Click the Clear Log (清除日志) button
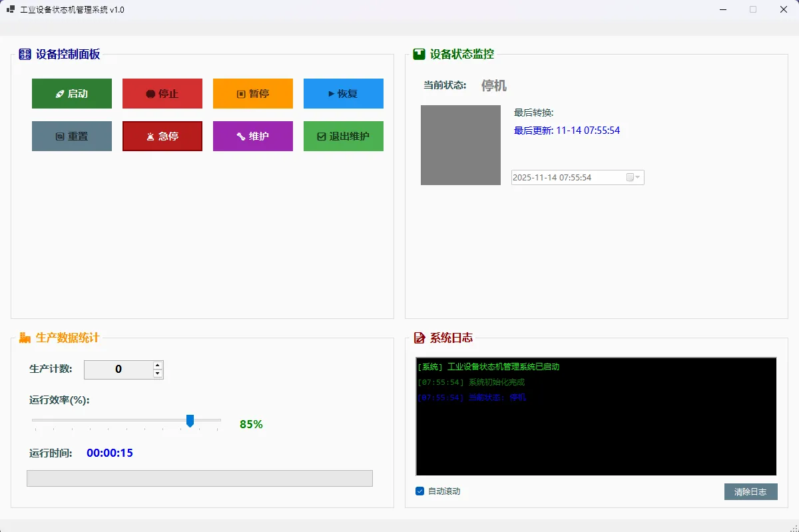The width and height of the screenshot is (799, 532). coord(750,492)
